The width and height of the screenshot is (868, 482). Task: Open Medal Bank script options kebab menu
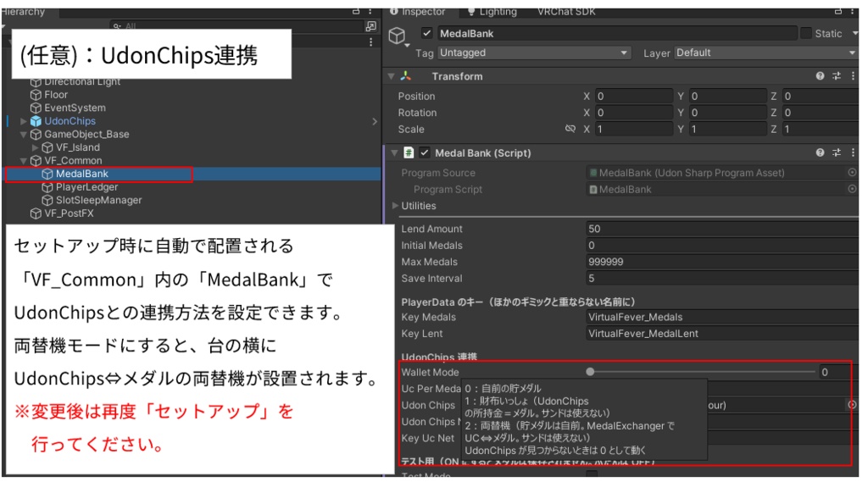[x=853, y=152]
